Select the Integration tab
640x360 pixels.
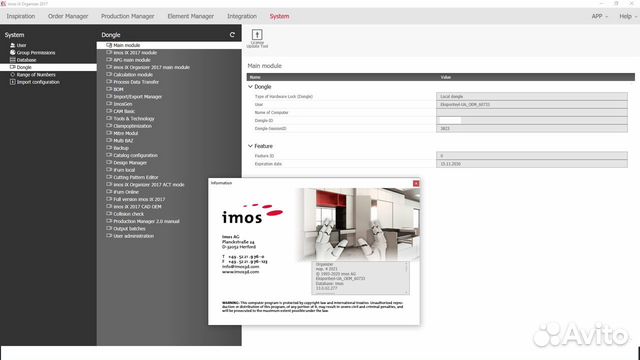point(242,16)
